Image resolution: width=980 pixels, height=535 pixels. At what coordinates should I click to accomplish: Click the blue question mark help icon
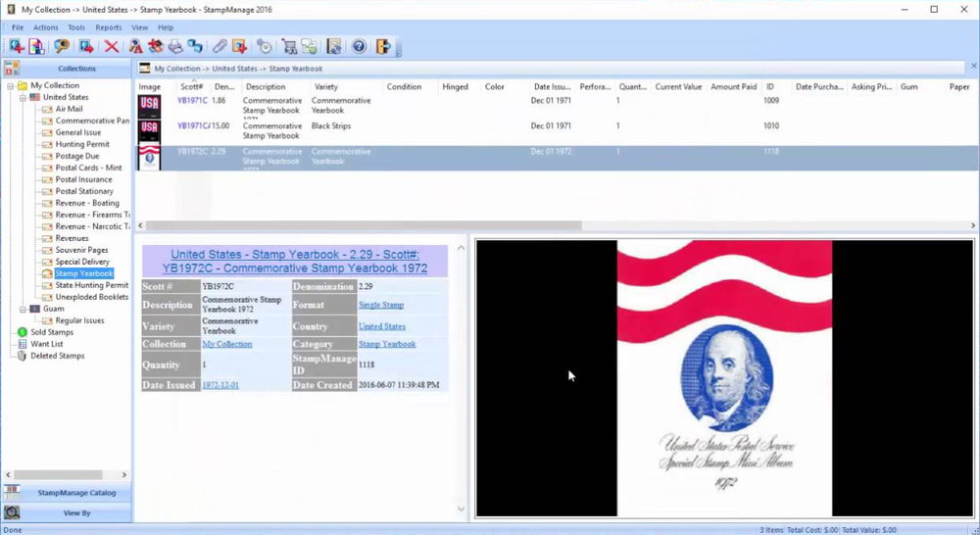(359, 46)
